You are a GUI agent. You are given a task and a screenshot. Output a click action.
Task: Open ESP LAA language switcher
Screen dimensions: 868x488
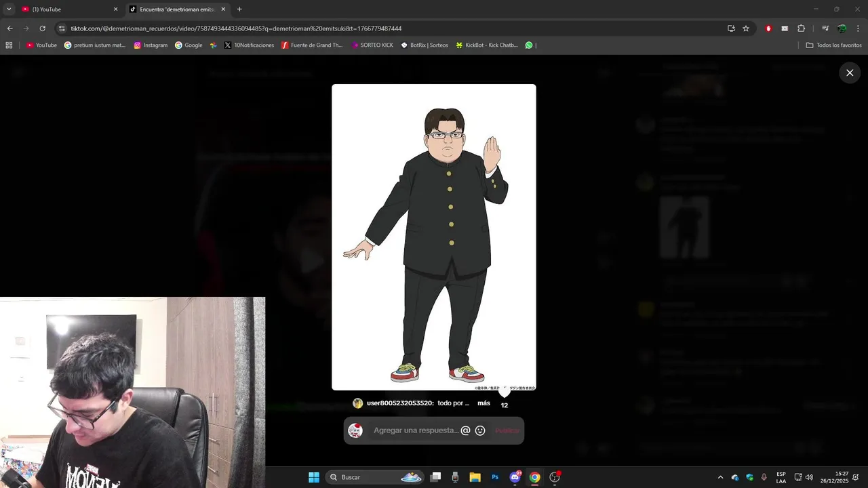coord(781,477)
